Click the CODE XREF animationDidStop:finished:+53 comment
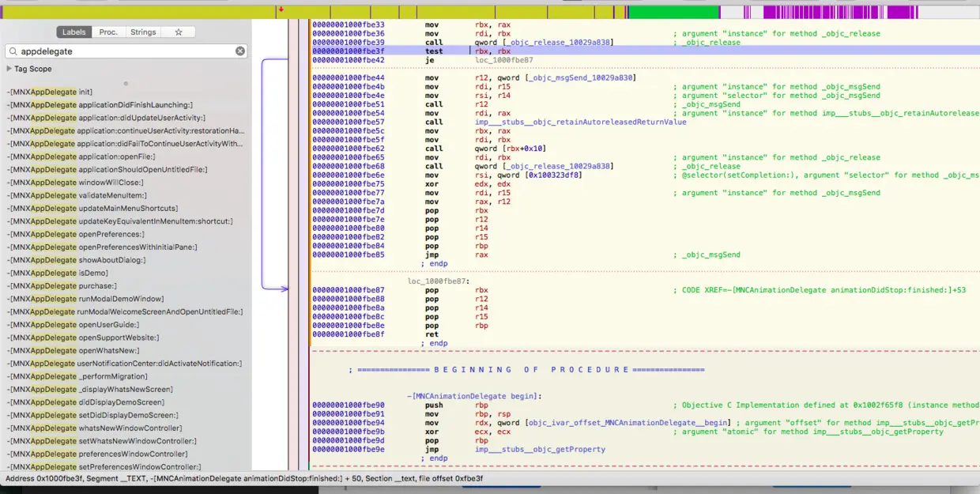 820,290
